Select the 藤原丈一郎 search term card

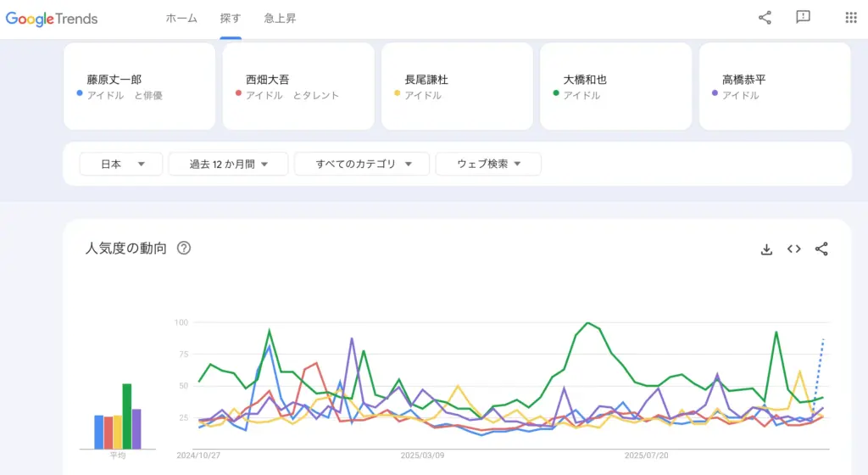click(x=140, y=87)
